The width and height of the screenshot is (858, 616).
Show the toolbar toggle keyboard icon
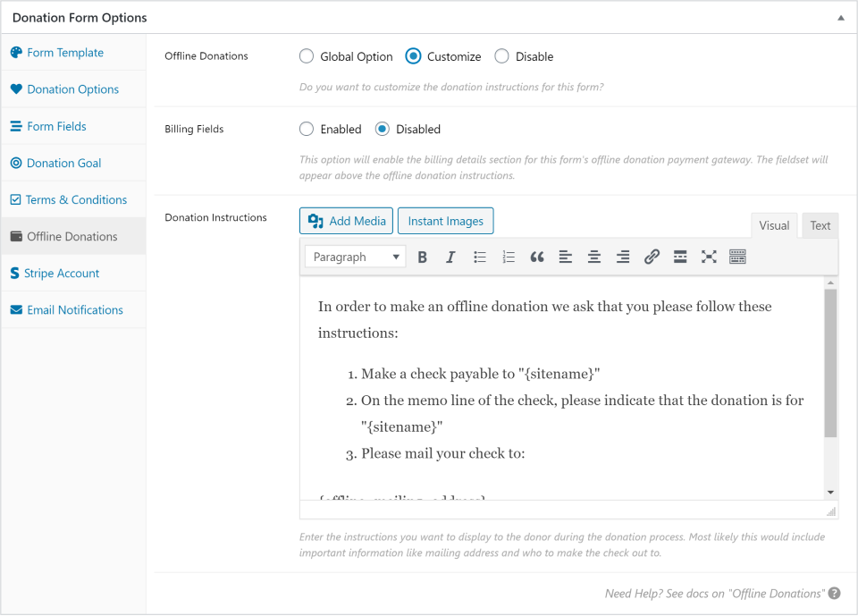coord(737,257)
